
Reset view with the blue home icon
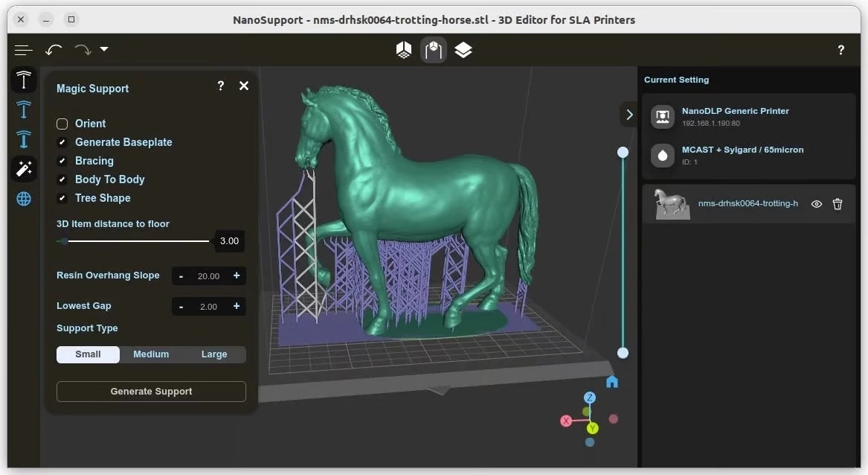pyautogui.click(x=611, y=382)
